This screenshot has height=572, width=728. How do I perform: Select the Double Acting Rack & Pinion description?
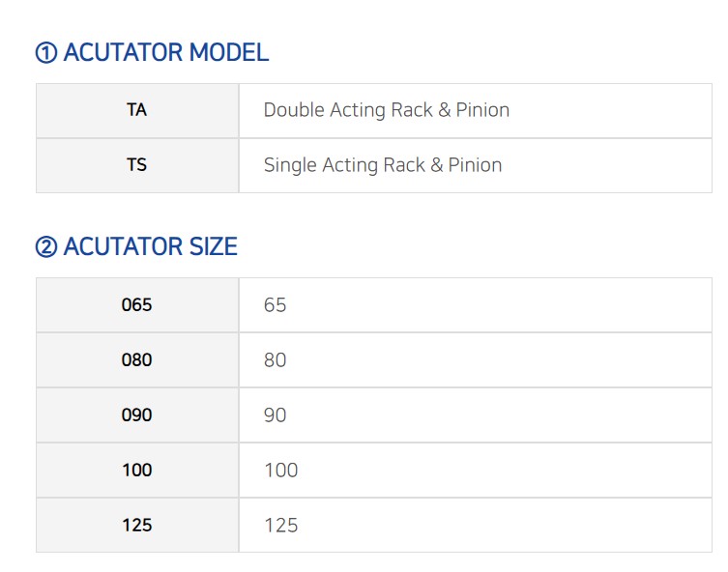(387, 110)
